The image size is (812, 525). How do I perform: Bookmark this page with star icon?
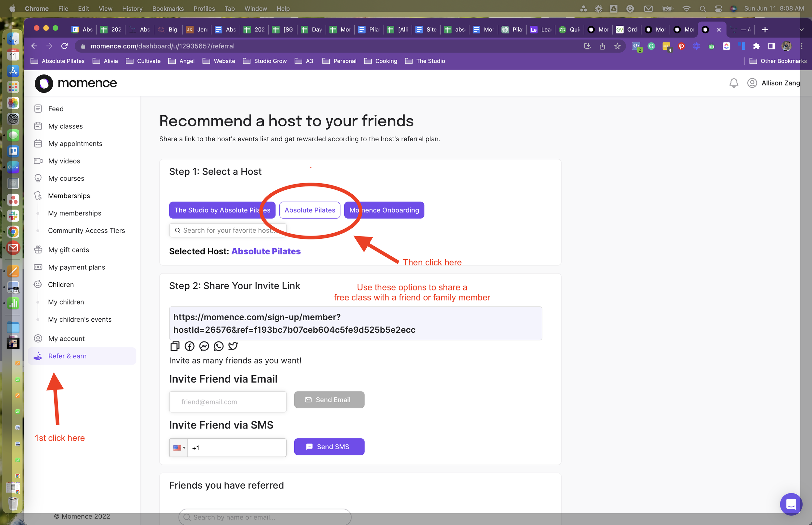coord(617,46)
